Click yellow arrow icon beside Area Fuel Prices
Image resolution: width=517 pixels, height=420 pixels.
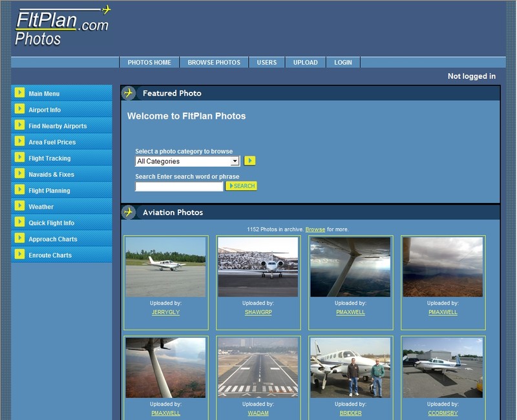click(20, 142)
